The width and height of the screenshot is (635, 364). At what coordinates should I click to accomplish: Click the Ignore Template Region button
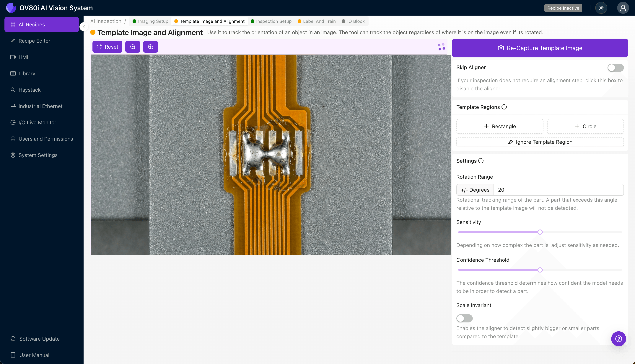tap(540, 142)
